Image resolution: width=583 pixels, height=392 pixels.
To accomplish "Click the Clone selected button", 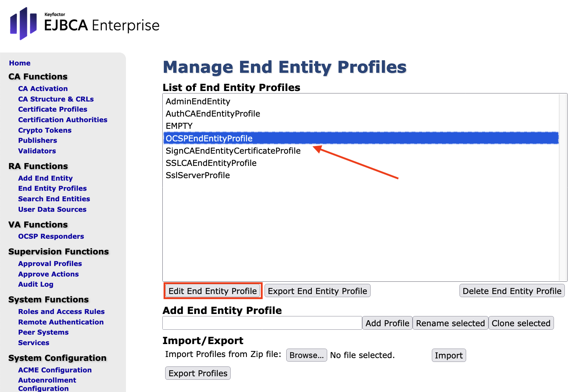I will click(x=521, y=323).
